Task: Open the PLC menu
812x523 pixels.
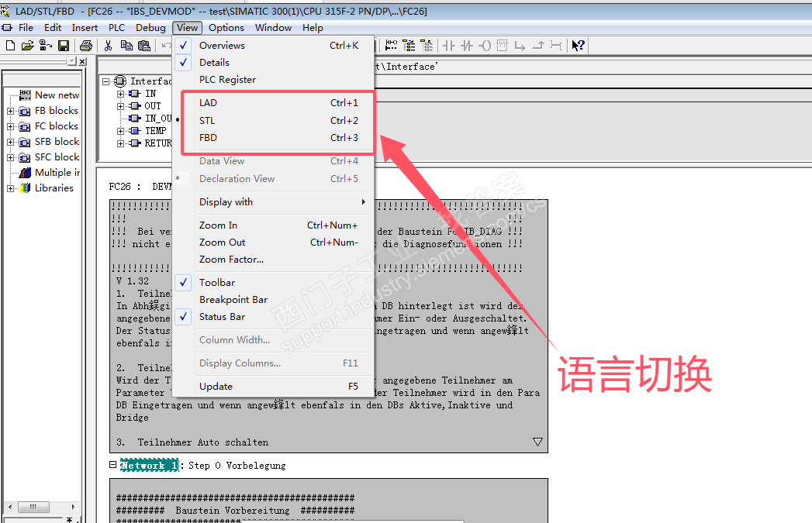Action: coord(117,28)
